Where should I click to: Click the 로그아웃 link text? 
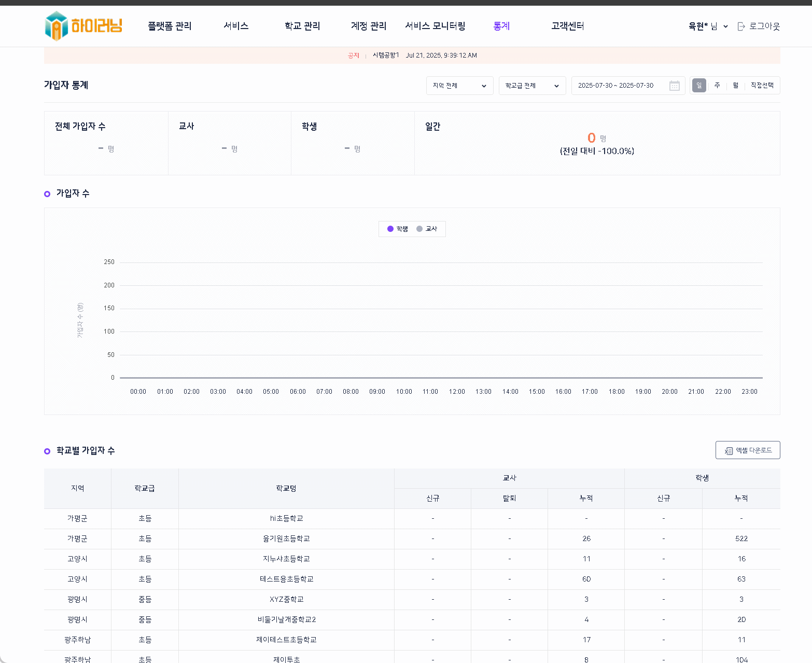(764, 26)
